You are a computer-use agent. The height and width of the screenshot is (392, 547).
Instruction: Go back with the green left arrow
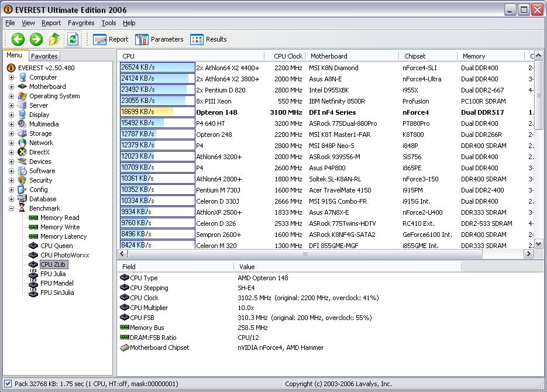pyautogui.click(x=18, y=39)
